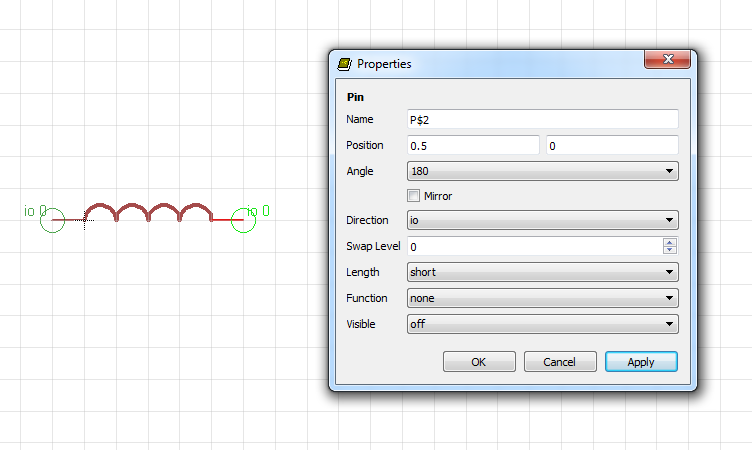Click the Properties dialog title icon
Screen dimensions: 752x450
[344, 64]
